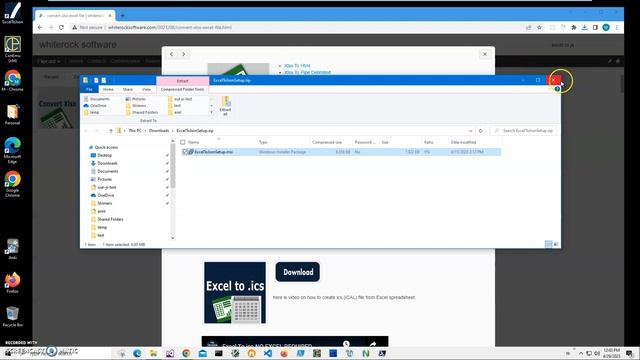Open Downloads in navigation pane
Image resolution: width=640 pixels, height=360 pixels.
[104, 163]
